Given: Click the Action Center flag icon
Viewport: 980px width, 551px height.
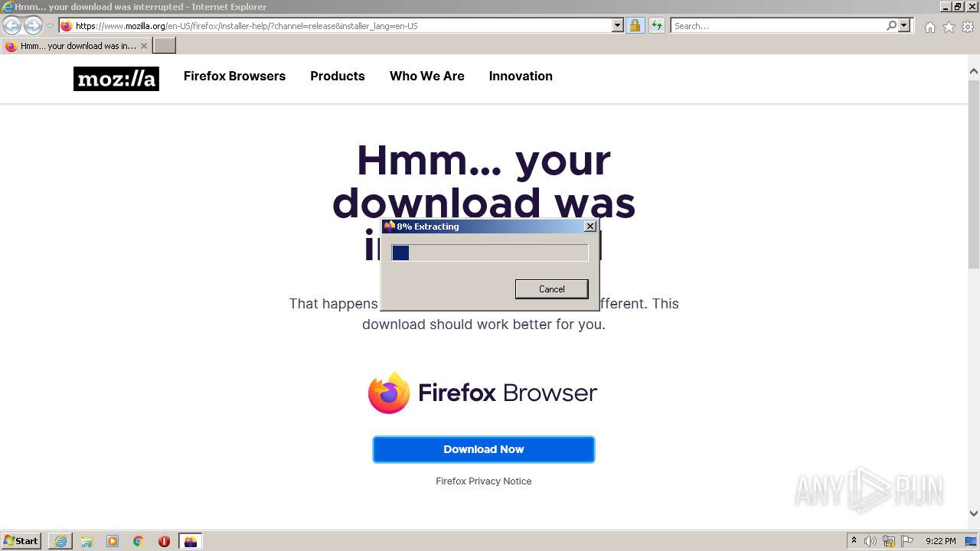Looking at the screenshot, I should tap(907, 541).
